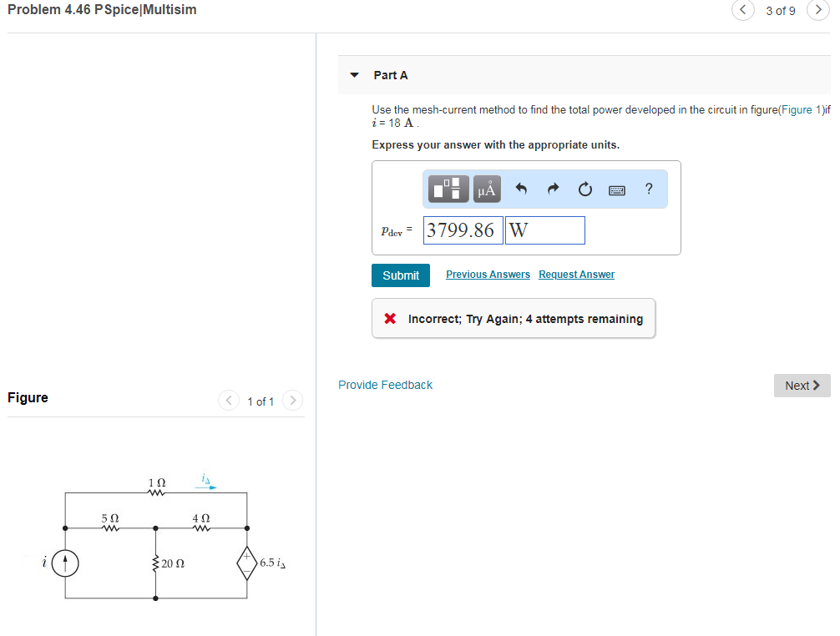Open Previous Answers
The image size is (840, 636).
tap(488, 274)
